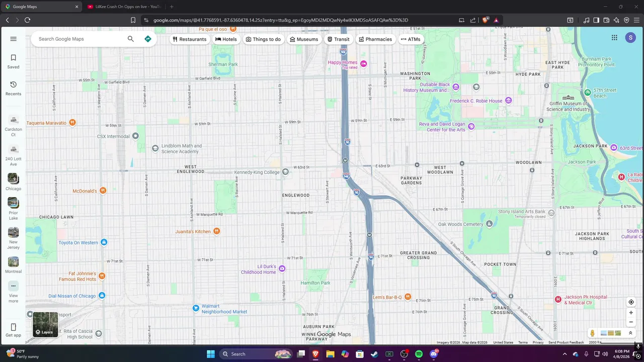Click Get app in the sidebar

click(14, 330)
